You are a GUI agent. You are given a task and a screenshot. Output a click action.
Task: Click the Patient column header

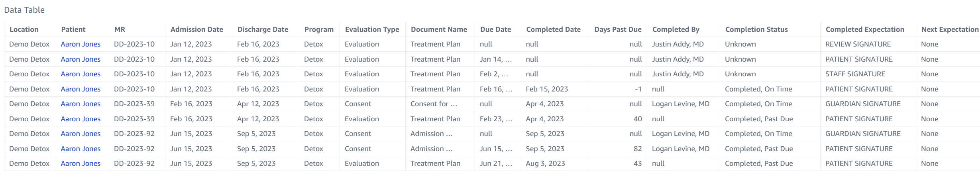tap(73, 29)
